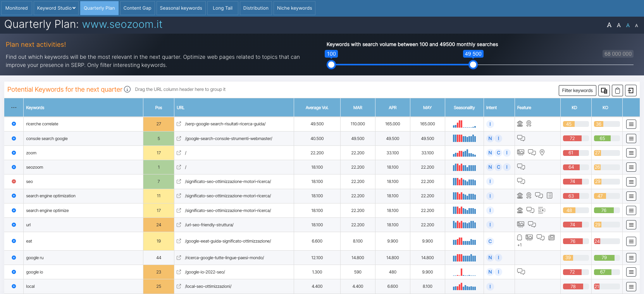Open the Content Gap tab
Viewport: 644px width, 294px height.
click(138, 8)
